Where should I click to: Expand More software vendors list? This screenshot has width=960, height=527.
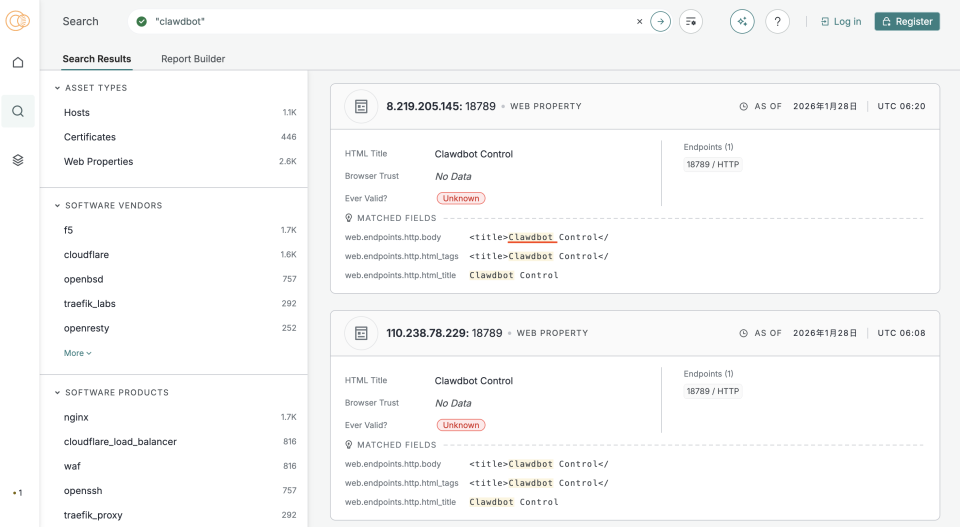tap(78, 353)
